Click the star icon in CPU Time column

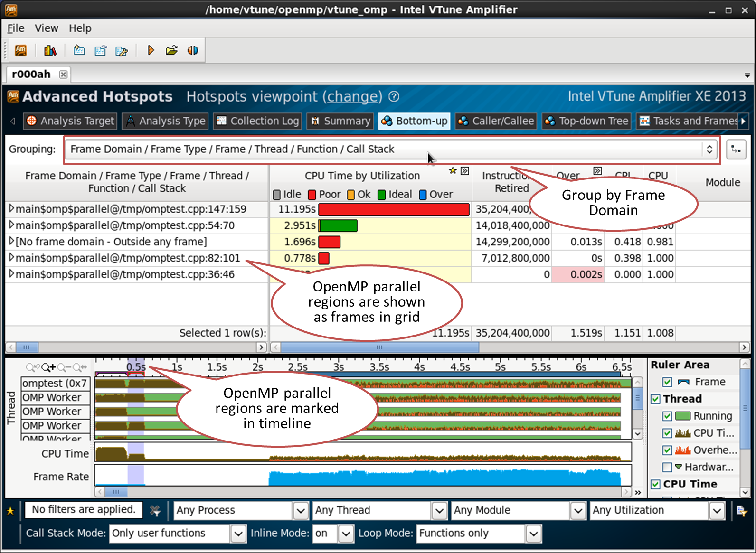coord(453,170)
